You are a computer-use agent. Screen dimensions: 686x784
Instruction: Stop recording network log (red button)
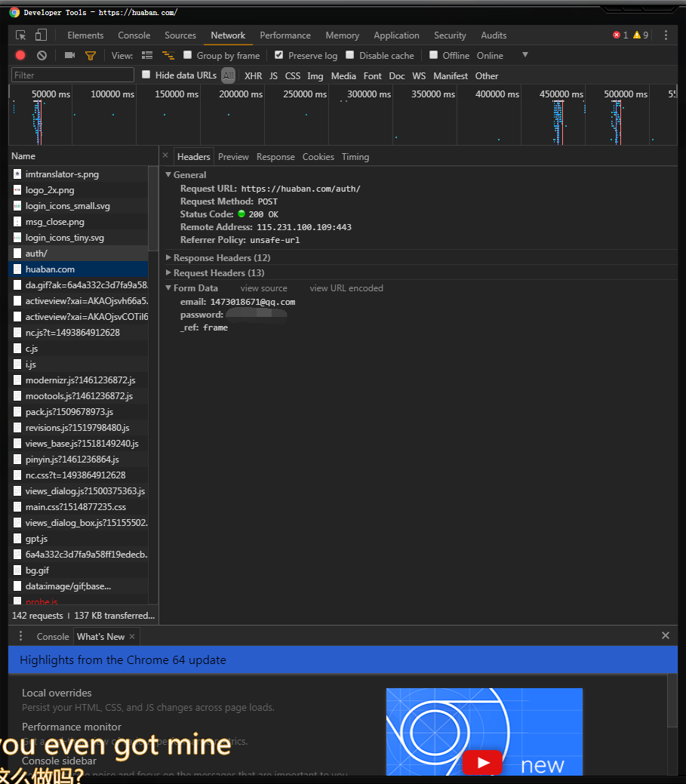(x=20, y=56)
